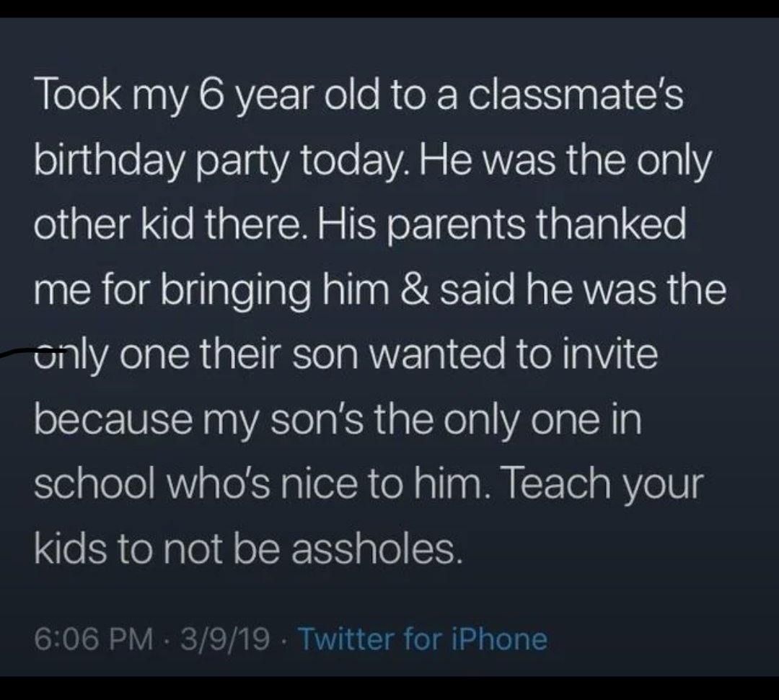
Task: Tap the phrase "other kid there"
Action: click(170, 224)
